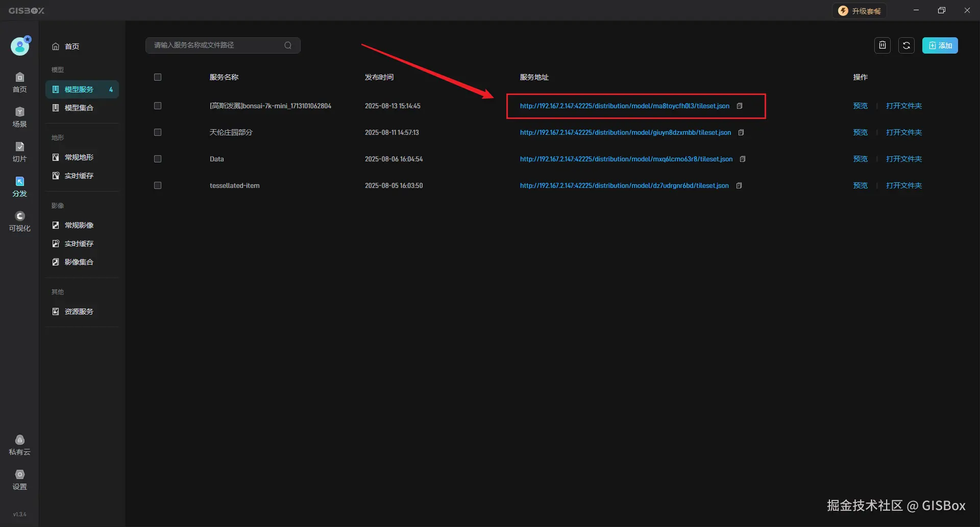Copy the ma8toycfh0l3 service address

pyautogui.click(x=740, y=106)
